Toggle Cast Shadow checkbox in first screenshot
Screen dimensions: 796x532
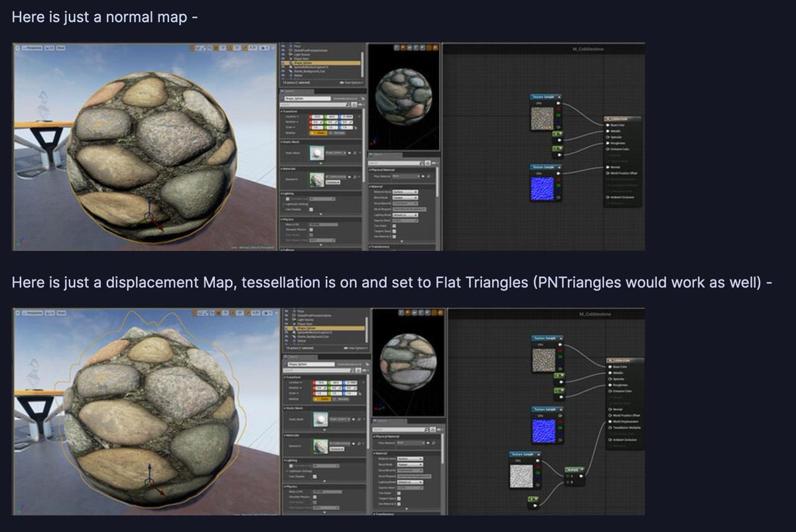point(311,210)
